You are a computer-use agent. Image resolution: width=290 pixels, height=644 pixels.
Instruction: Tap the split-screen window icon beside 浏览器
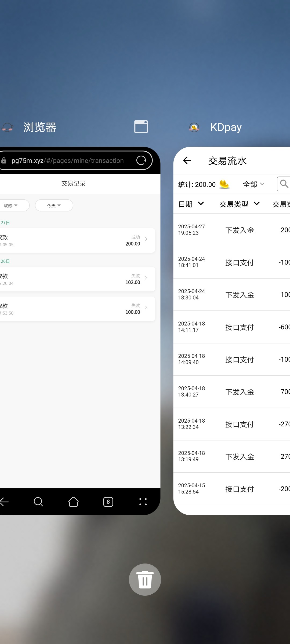point(141,127)
